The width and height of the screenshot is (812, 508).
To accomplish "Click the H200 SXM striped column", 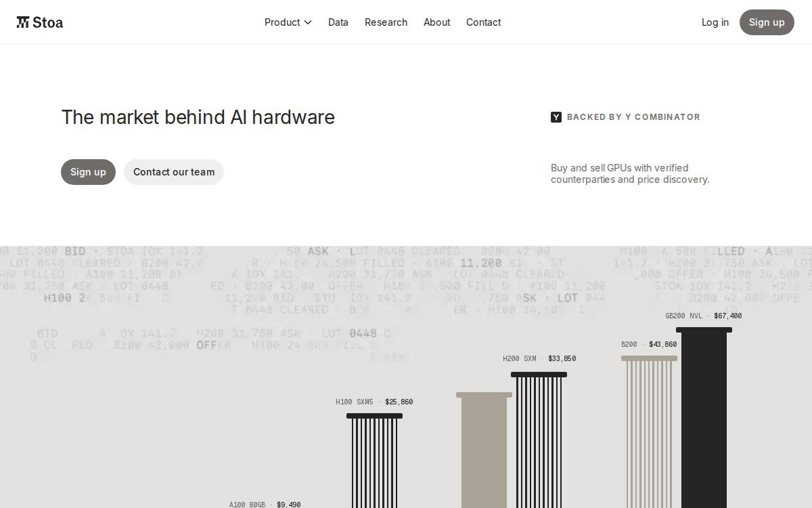I will pos(539,440).
